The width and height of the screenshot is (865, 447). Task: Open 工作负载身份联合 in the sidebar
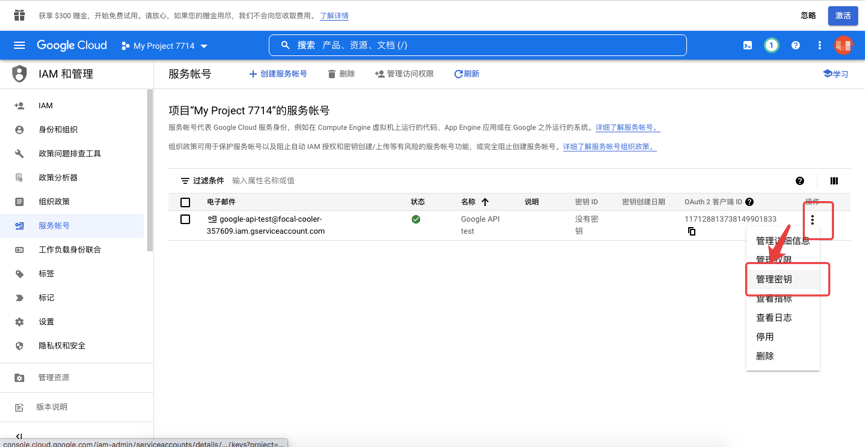tap(72, 249)
